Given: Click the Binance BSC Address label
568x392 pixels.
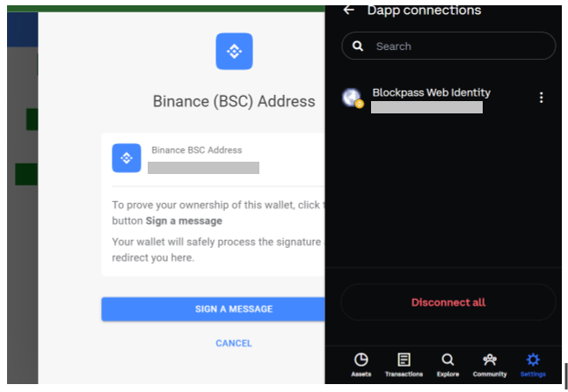Looking at the screenshot, I should [x=197, y=150].
